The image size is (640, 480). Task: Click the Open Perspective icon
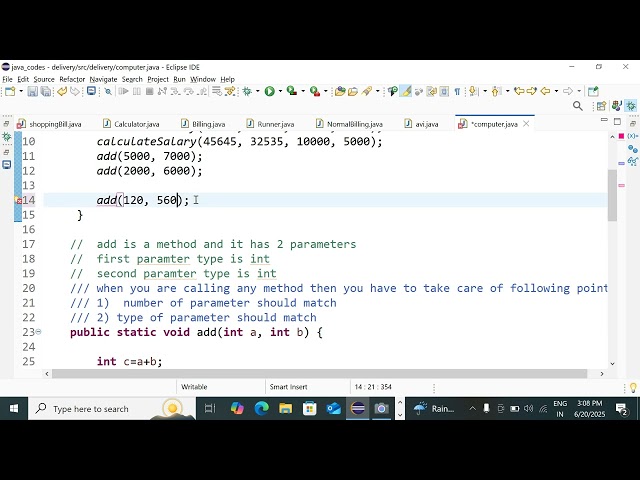coord(602,106)
